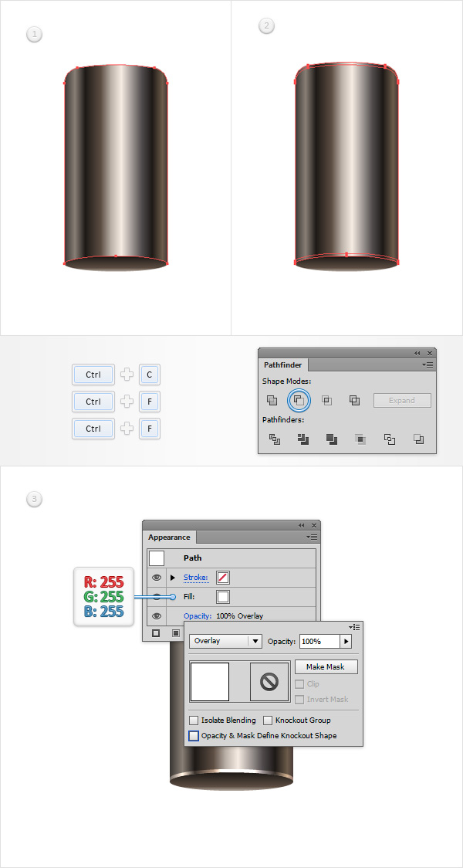Screen dimensions: 463x868
Task: Click the 'Pathfinders:' label
Action: pos(282,419)
